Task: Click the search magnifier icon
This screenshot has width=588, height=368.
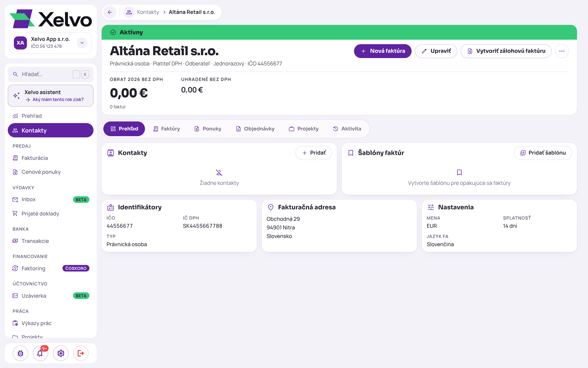Action: point(15,74)
